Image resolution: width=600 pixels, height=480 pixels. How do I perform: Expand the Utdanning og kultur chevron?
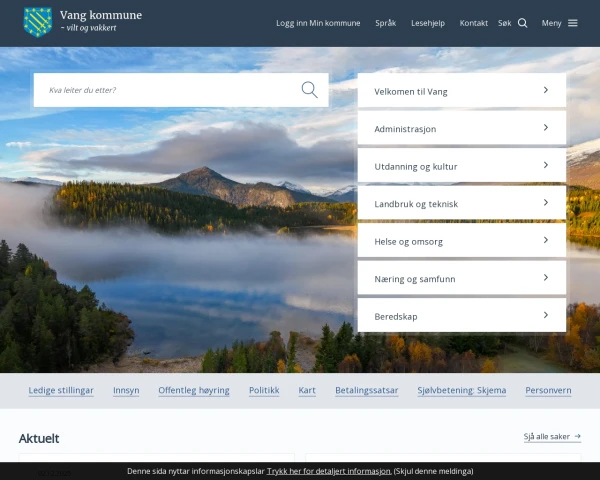point(546,165)
